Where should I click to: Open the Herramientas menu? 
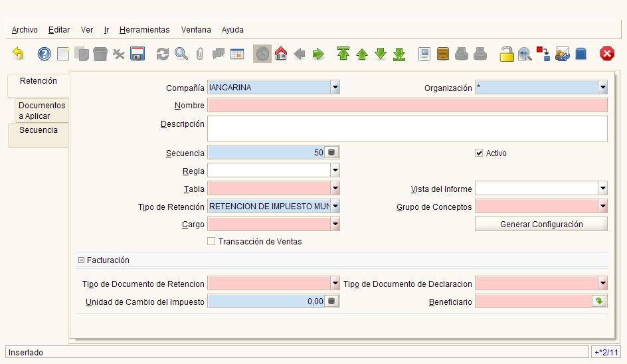(144, 30)
